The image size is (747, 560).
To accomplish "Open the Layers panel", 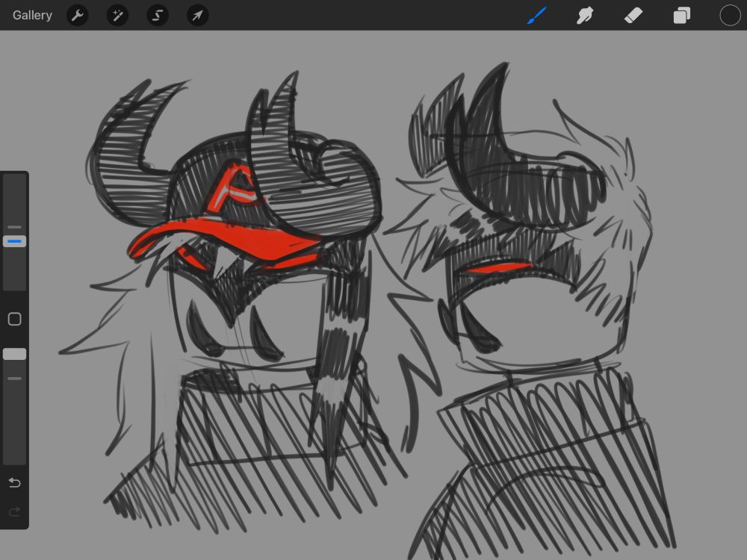I will (682, 16).
